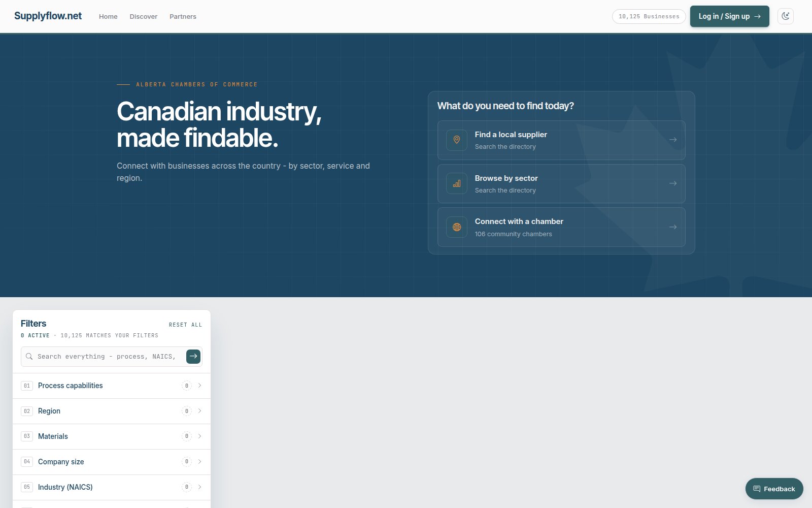Screen dimensions: 812x508
Task: Click the Region filter count badge
Action: (187, 411)
